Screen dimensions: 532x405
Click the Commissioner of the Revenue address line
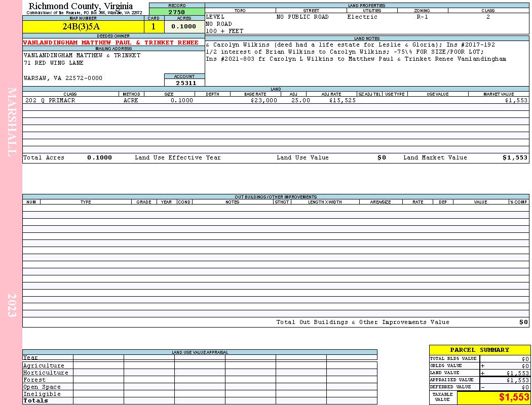pos(84,13)
